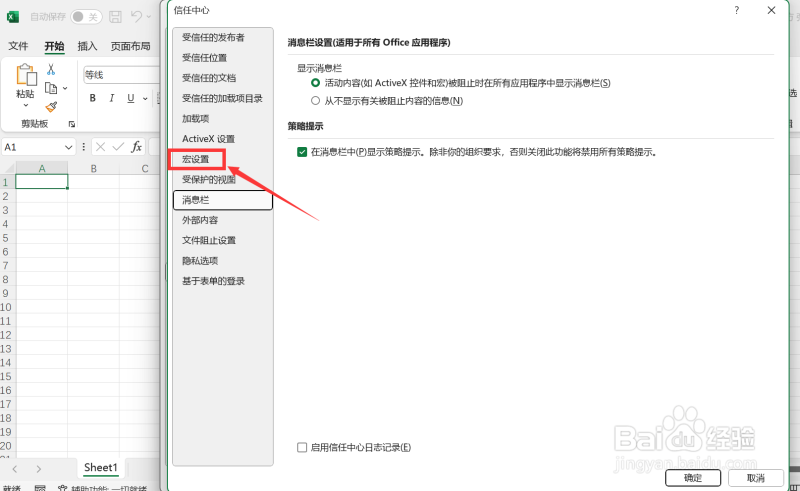Viewport: 800px width, 491px height.
Task: Click the 取消 button
Action: pyautogui.click(x=756, y=478)
